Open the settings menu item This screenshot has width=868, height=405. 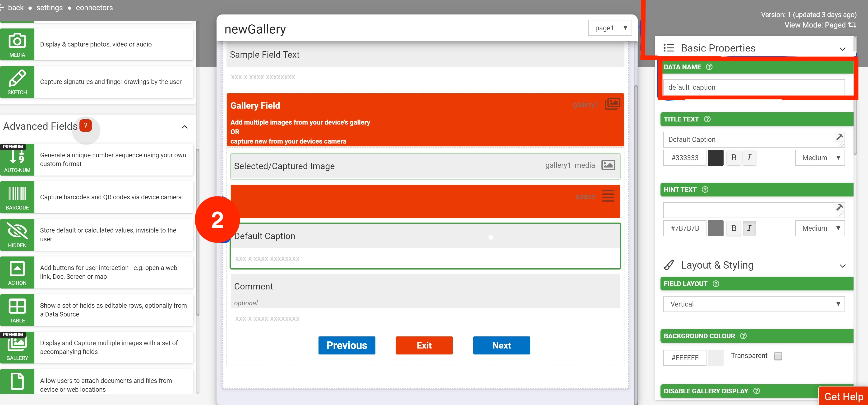50,7
